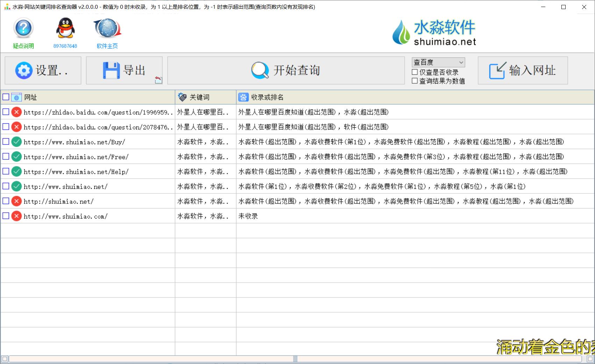This screenshot has height=364, width=595.
Task: Click the horizontal scrollbar thumb
Action: [x=296, y=359]
